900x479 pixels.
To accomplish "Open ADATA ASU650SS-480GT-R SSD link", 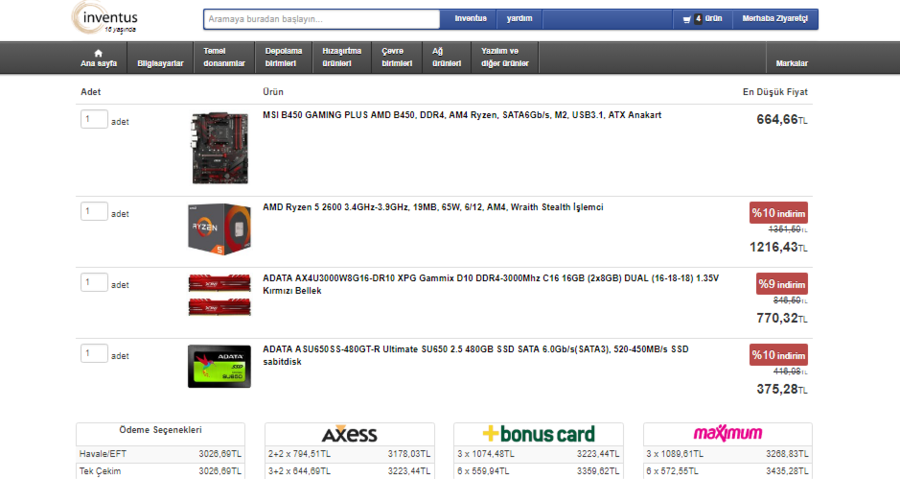I will [x=475, y=355].
